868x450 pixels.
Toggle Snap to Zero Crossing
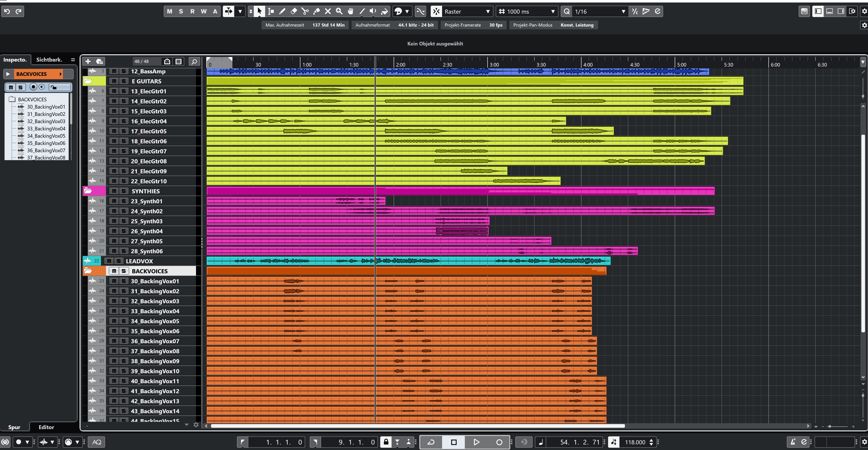pyautogui.click(x=420, y=11)
